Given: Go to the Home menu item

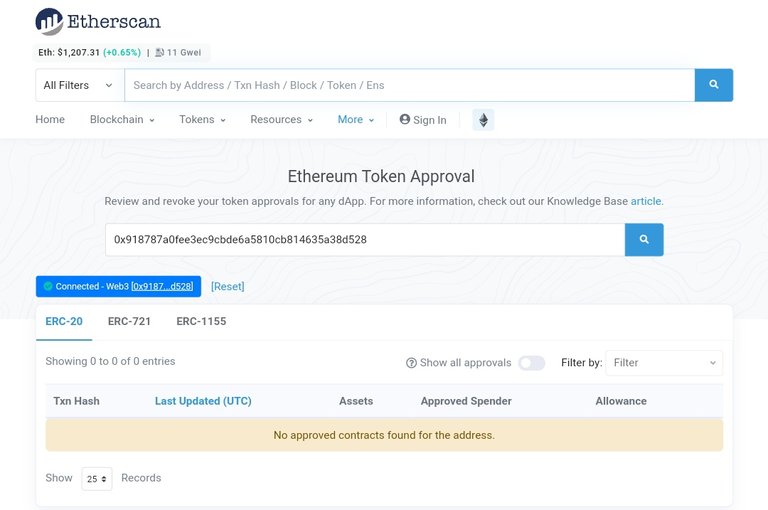Looking at the screenshot, I should tap(50, 120).
